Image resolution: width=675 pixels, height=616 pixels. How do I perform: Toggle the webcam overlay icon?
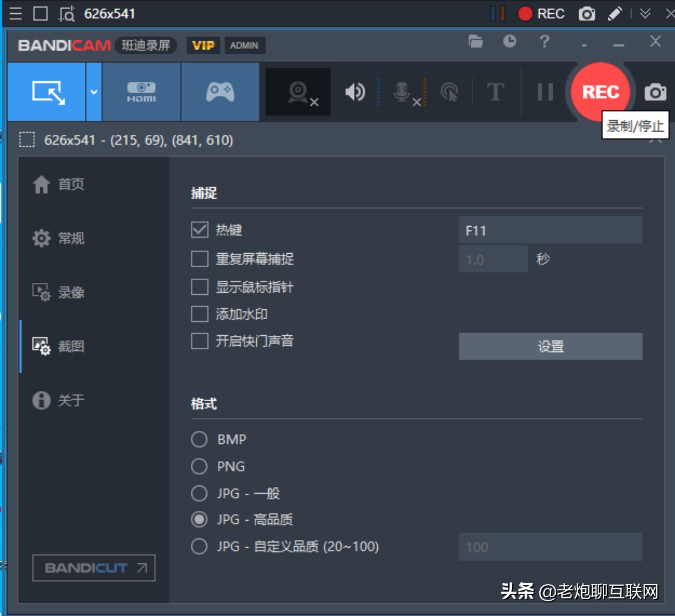pos(298,92)
